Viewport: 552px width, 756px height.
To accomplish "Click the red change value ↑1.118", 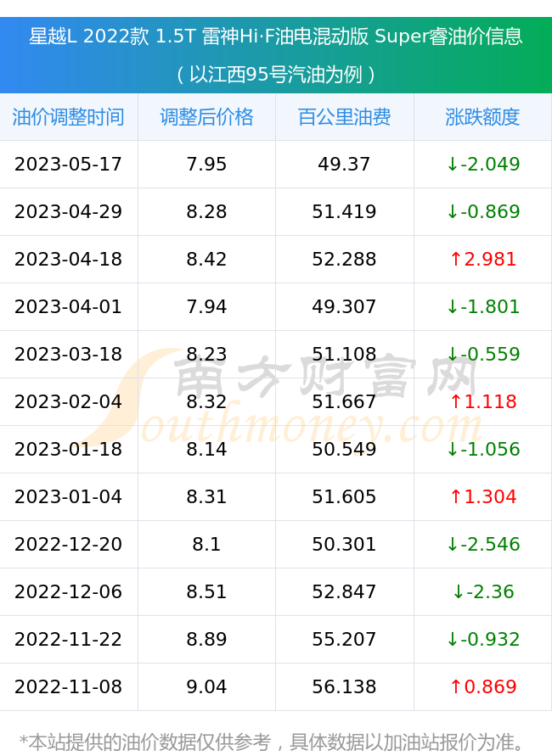I will pos(483,401).
